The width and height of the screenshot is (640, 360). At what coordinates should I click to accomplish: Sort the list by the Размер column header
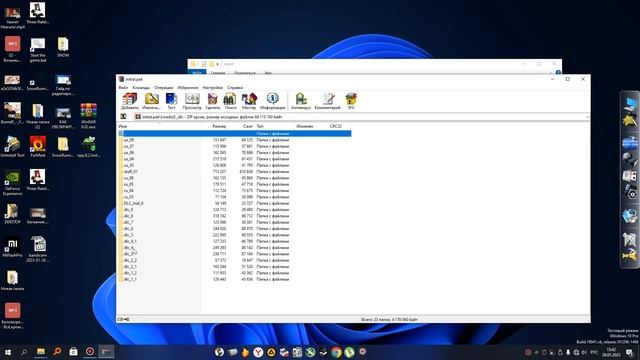(x=219, y=126)
